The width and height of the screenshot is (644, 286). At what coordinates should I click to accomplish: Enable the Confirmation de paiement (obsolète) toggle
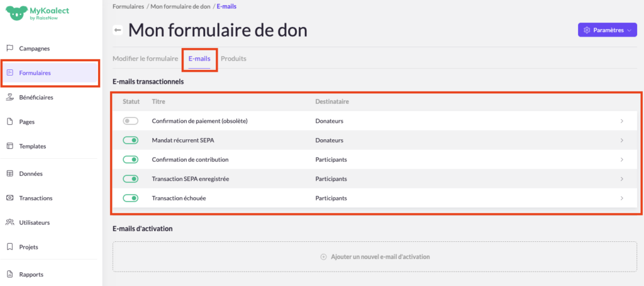(x=130, y=121)
